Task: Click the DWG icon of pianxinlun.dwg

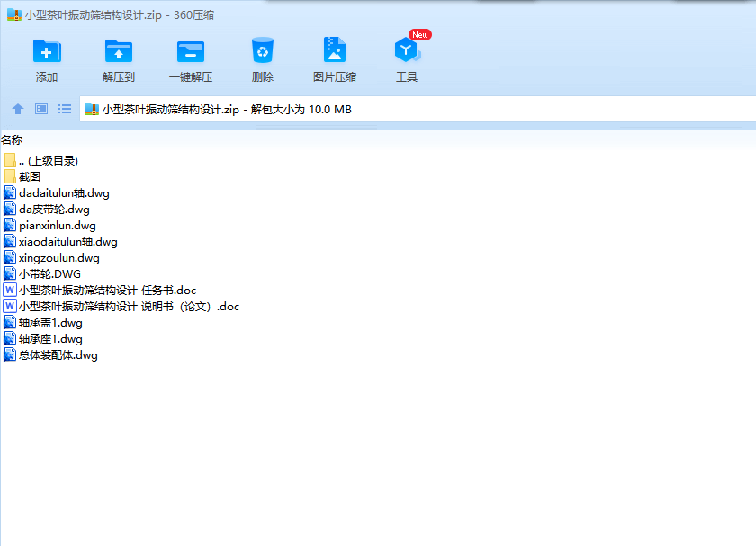Action: coord(10,225)
